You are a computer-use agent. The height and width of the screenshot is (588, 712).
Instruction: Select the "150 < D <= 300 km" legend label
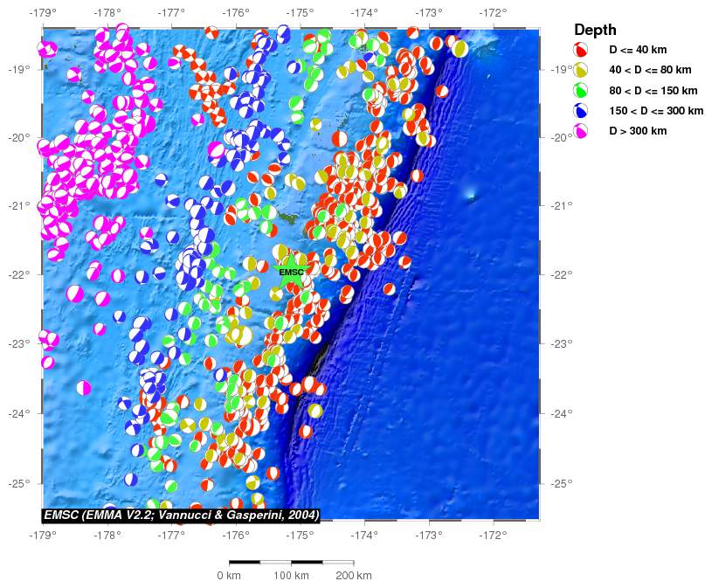[655, 110]
